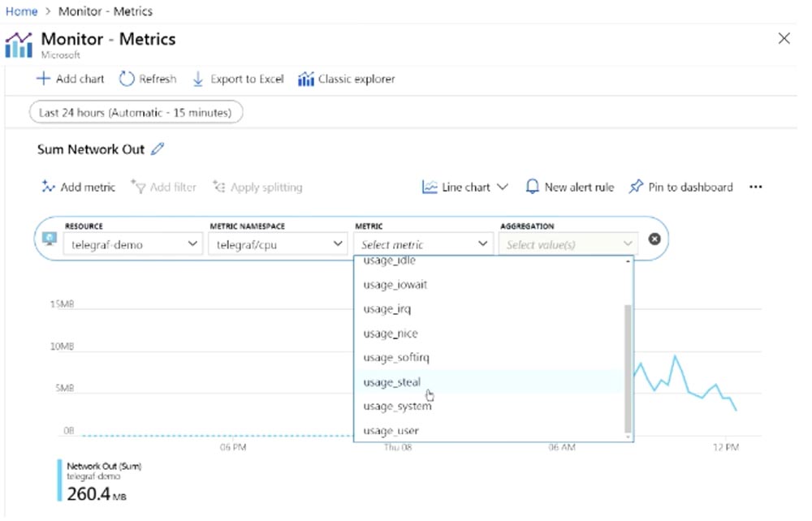
Task: Click the Add chart plus icon
Action: pos(43,80)
